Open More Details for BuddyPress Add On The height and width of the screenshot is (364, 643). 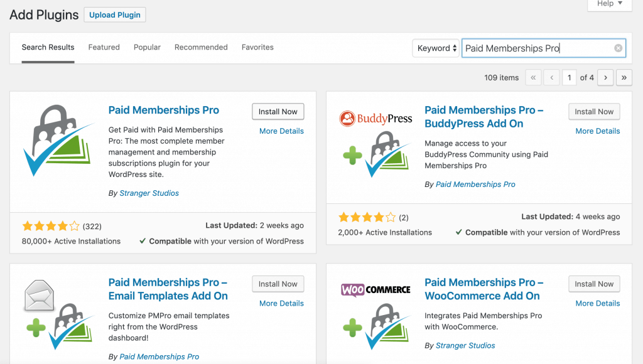(x=598, y=131)
